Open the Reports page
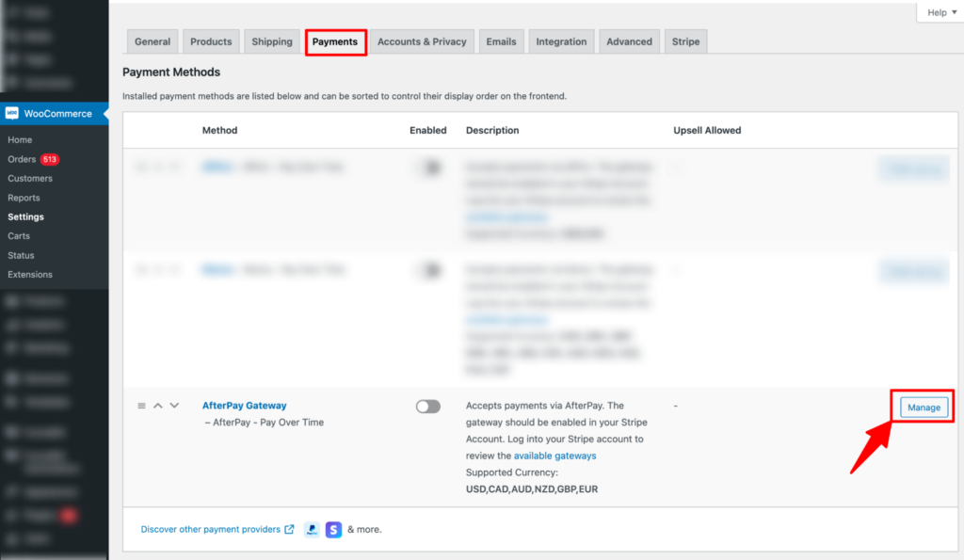Screen dimensions: 964x560 [24, 198]
